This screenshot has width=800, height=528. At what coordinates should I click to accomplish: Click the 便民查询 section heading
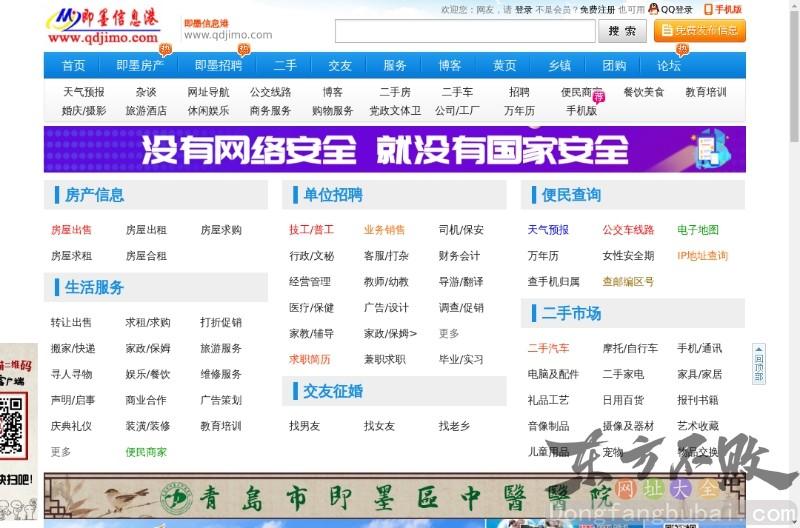click(571, 195)
